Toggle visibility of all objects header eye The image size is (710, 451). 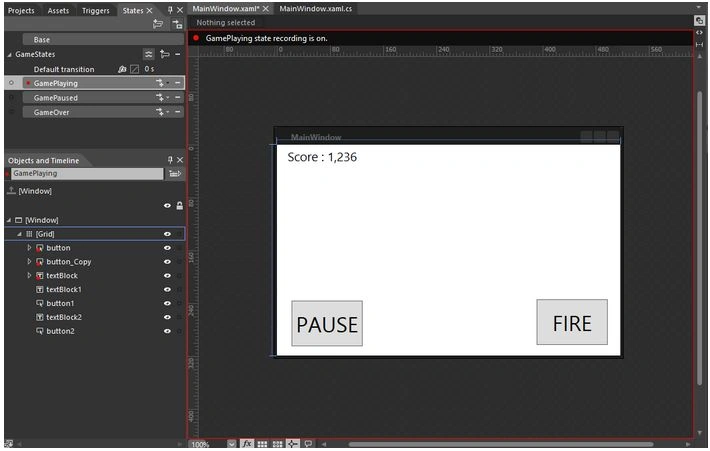(x=167, y=206)
